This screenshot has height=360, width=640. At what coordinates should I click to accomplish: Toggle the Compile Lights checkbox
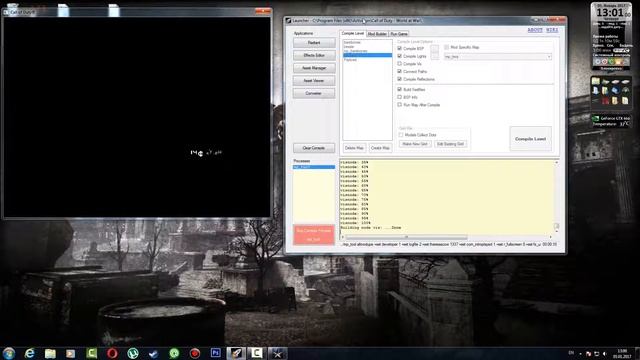(400, 56)
